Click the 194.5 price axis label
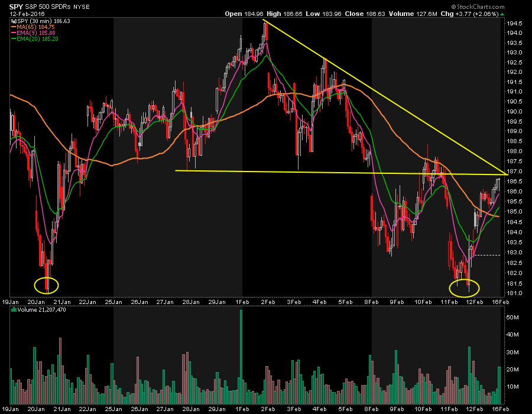This screenshot has height=414, width=532. 514,24
